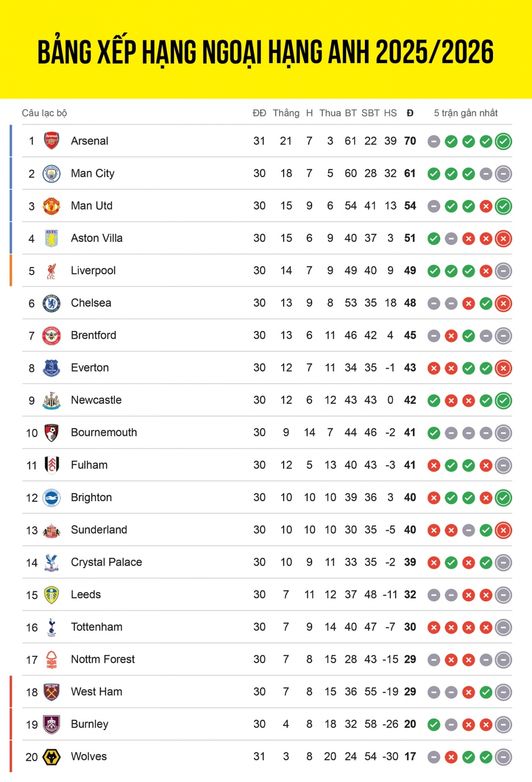This screenshot has width=532, height=782.
Task: Click Arsenal's latest match win indicator
Action: [503, 141]
